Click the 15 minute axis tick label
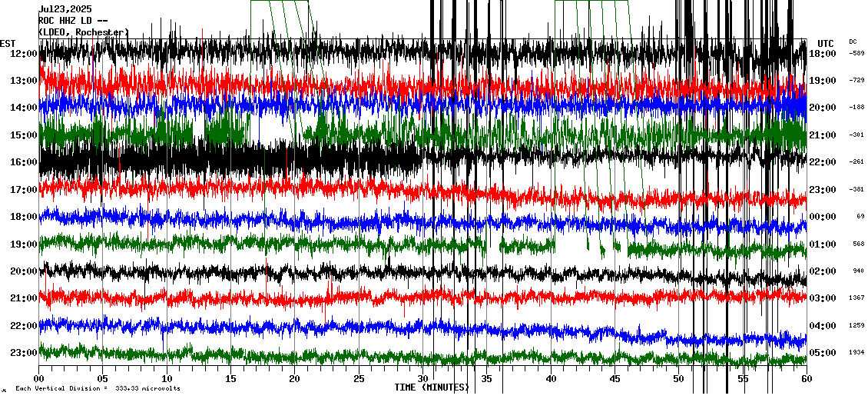Viewport: 868px width, 399px height. pyautogui.click(x=231, y=379)
